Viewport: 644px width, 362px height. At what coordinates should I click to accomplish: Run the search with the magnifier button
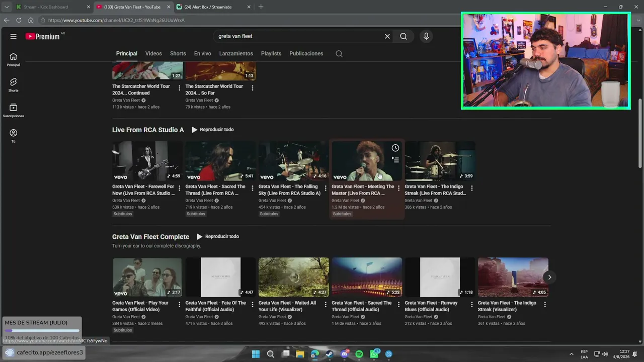click(404, 36)
